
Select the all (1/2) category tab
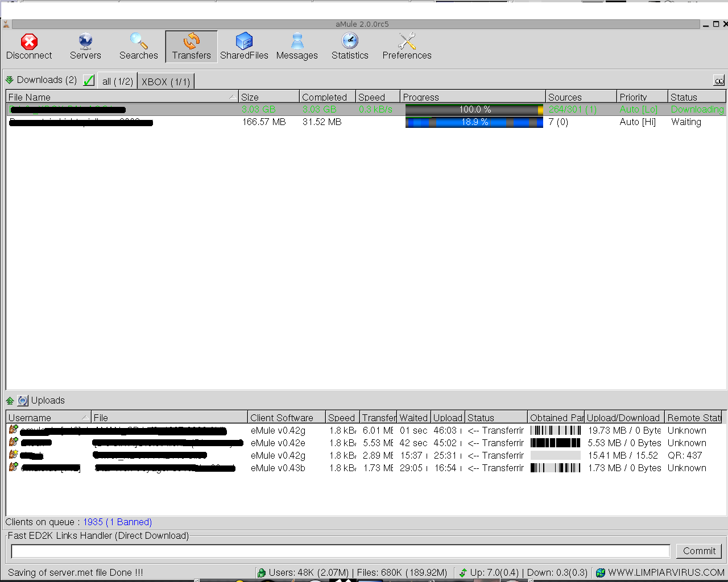coord(117,82)
